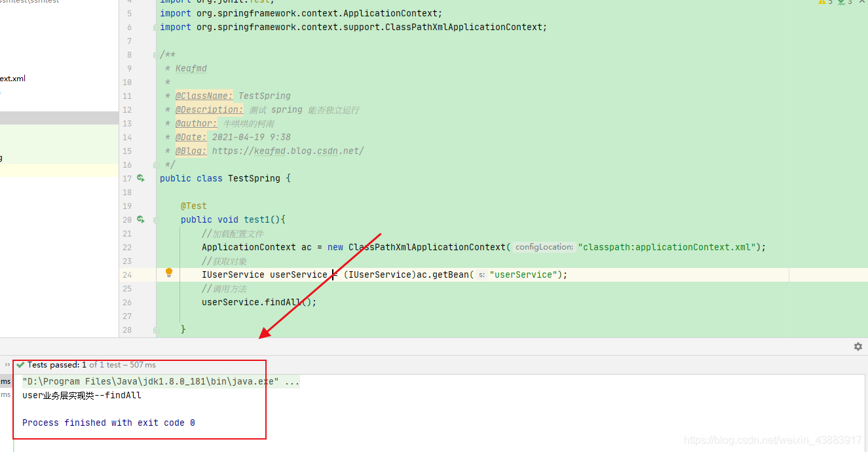This screenshot has width=868, height=452.
Task: Click the @Description: Javadoc tag
Action: 209,109
